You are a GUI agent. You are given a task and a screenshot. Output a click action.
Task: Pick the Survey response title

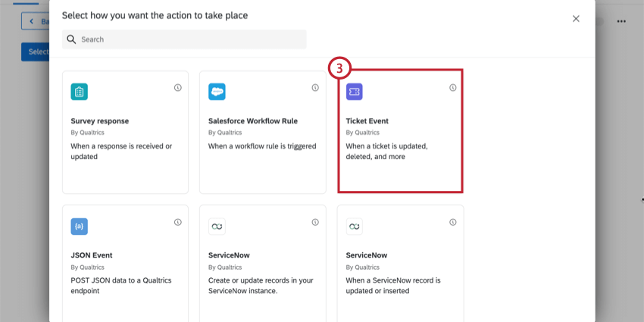coord(100,121)
